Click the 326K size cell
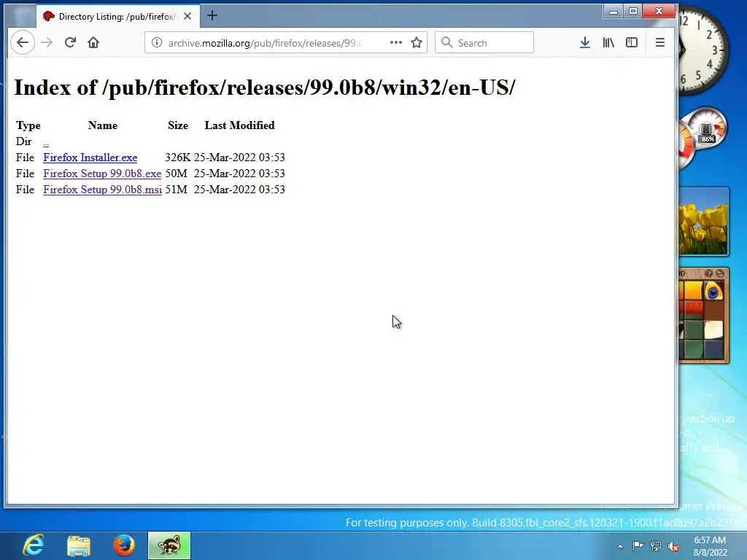Viewport: 747px width, 560px height. click(178, 157)
